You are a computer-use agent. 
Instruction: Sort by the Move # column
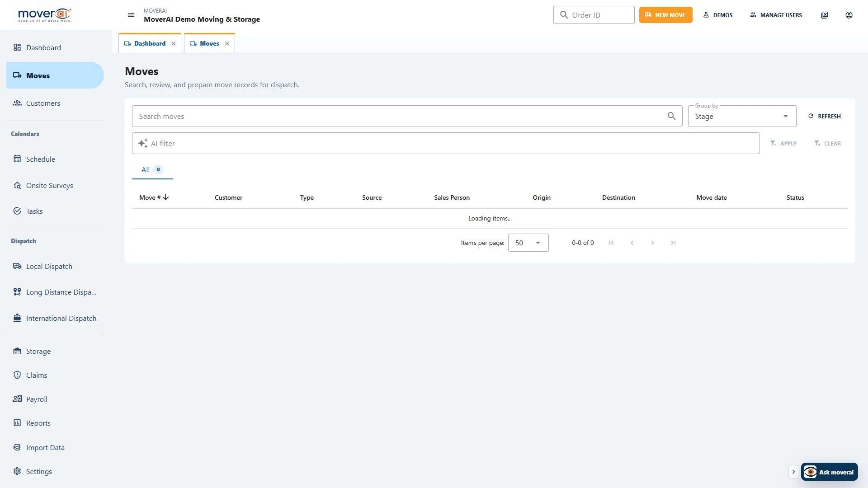coord(150,197)
